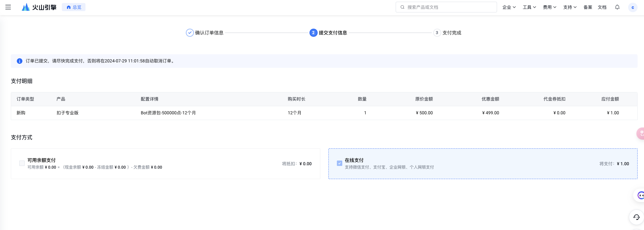Screen dimensions: 644x230
Task: Open the hamburger navigation menu
Action: pyautogui.click(x=8, y=7)
